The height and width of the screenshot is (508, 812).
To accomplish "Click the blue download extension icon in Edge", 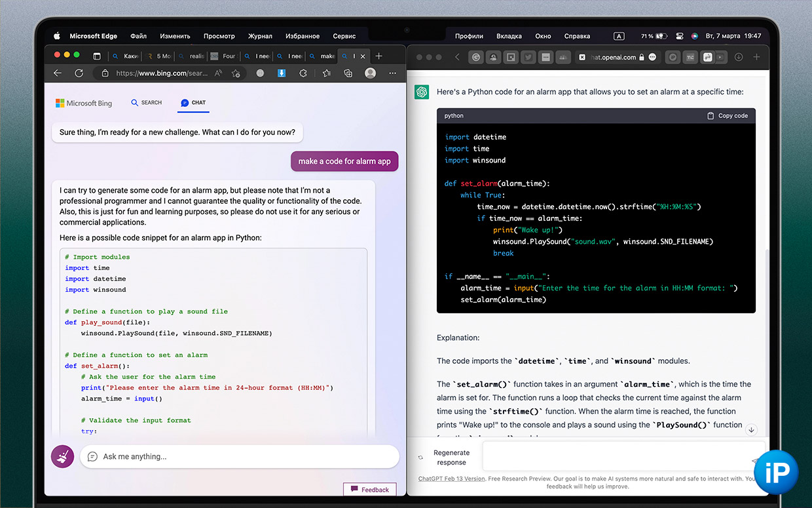I will tap(282, 73).
